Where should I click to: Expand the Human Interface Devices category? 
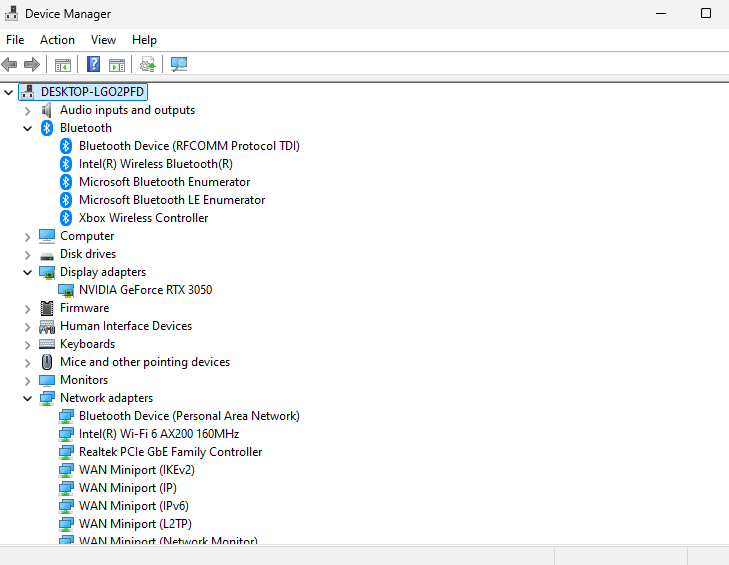pos(27,327)
